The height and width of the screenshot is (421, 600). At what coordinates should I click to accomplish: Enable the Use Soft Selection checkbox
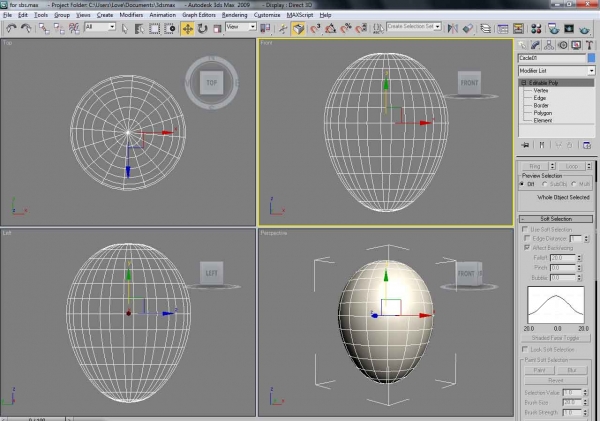click(x=525, y=229)
